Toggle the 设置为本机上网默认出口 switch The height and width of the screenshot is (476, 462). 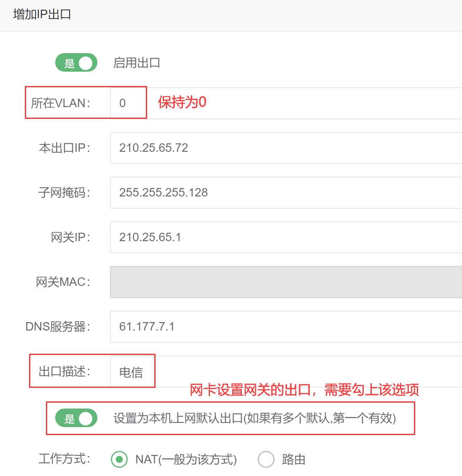pos(76,418)
